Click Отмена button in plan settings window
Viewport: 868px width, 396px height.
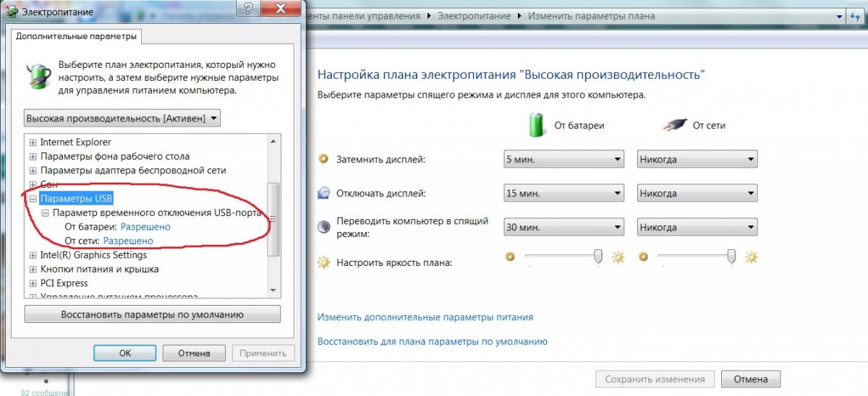[x=750, y=379]
